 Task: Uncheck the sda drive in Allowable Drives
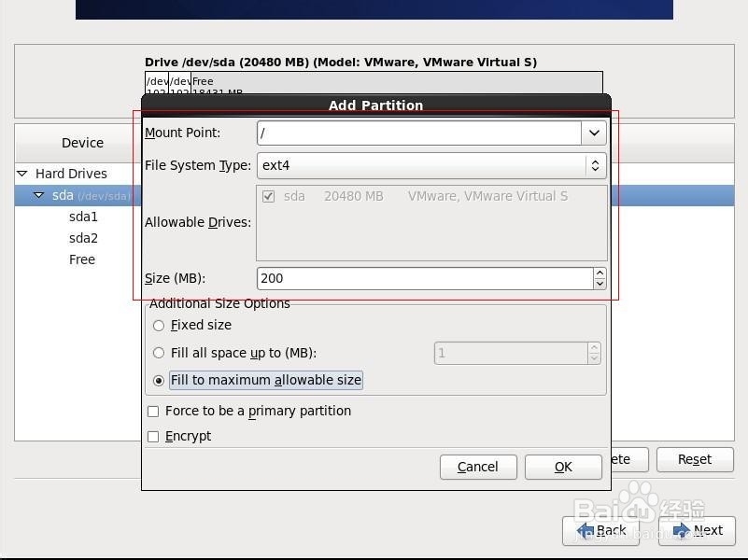269,196
